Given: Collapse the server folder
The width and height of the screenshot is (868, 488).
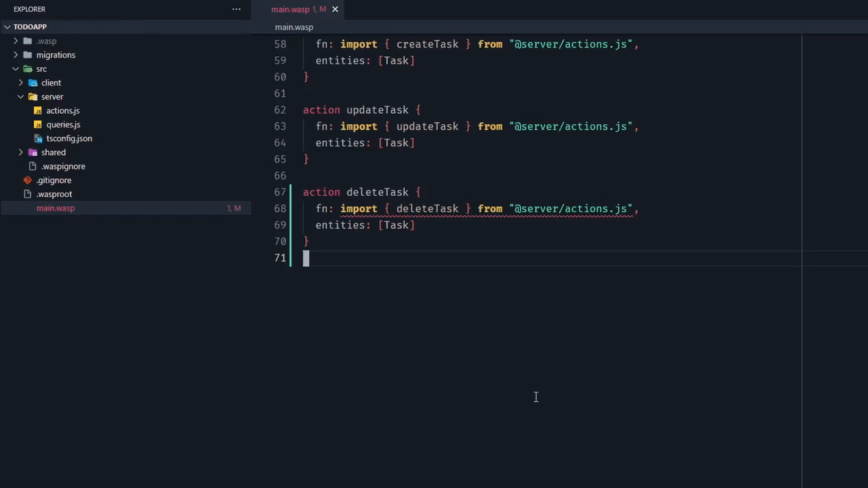Looking at the screenshot, I should (21, 97).
